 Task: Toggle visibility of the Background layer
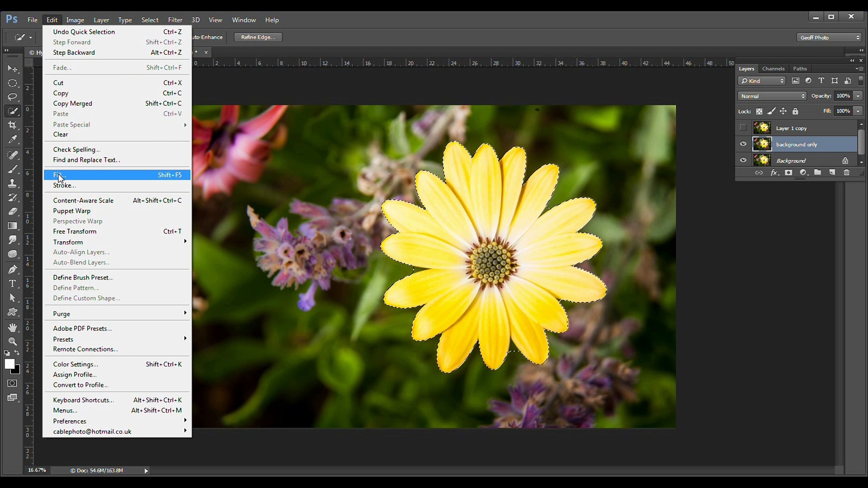[743, 160]
